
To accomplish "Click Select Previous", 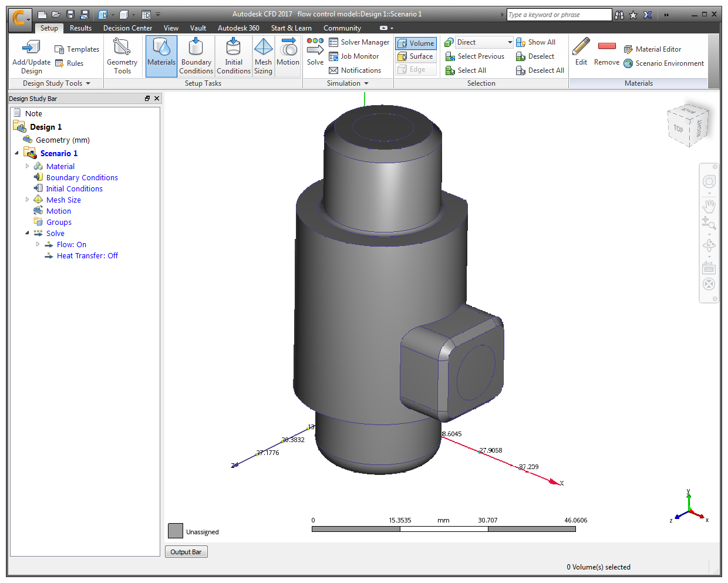I will [475, 56].
